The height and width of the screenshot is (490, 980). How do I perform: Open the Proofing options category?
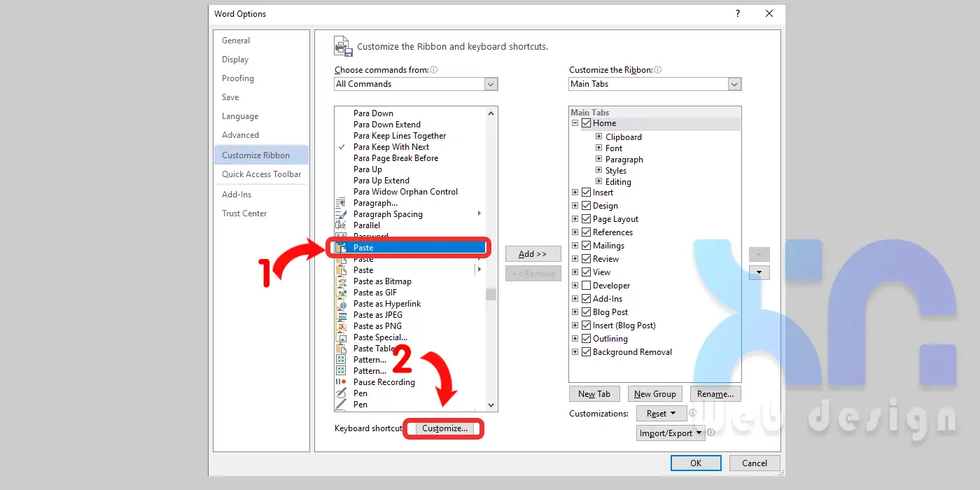click(238, 78)
